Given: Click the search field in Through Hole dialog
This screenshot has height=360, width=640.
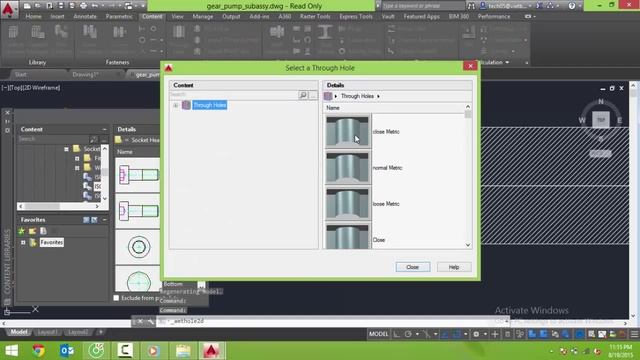Looking at the screenshot, I should click(x=234, y=95).
